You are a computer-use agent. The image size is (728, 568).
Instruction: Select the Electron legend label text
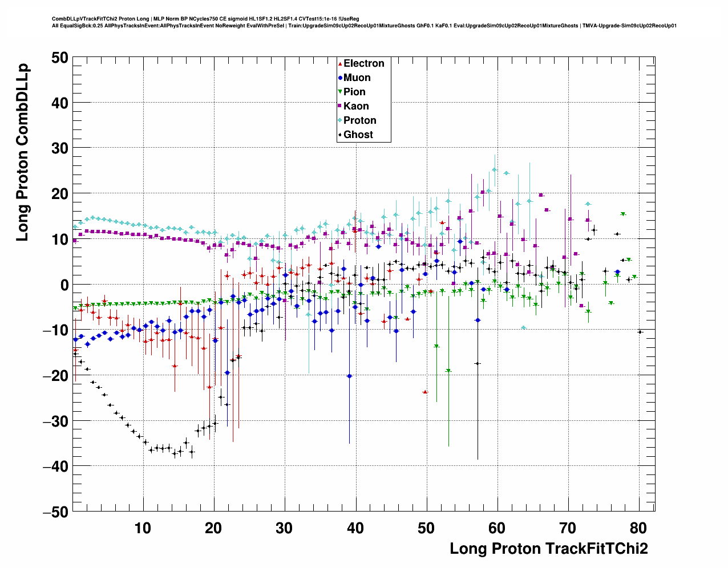coord(363,64)
